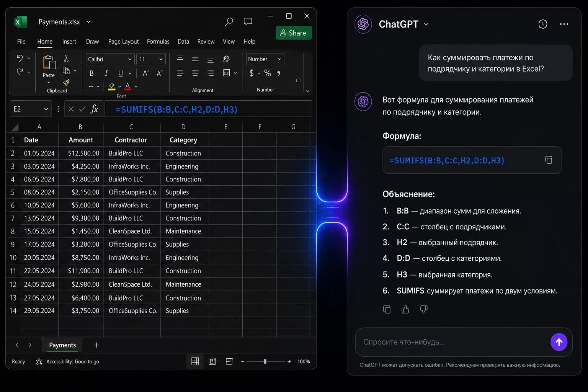
Task: Apply Comma Style icon
Action: point(279,73)
